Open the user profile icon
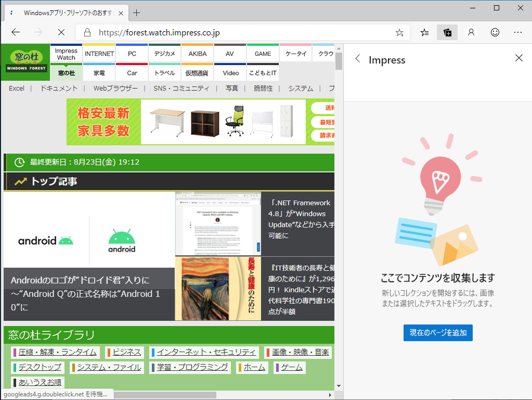The image size is (532, 400). [471, 32]
